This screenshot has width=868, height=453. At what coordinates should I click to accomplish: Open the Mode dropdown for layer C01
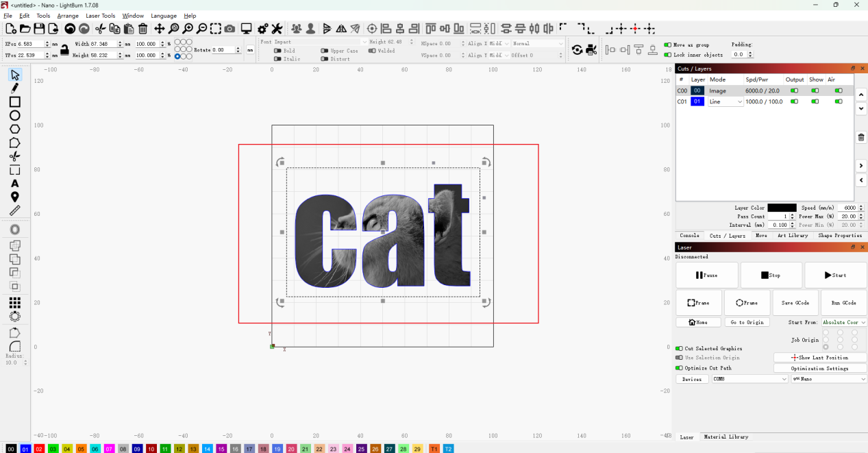click(726, 101)
